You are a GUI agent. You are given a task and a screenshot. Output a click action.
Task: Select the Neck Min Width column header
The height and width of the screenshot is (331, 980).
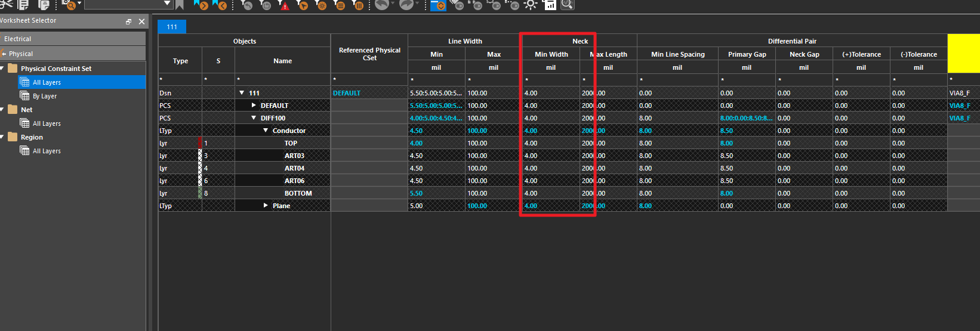[551, 54]
